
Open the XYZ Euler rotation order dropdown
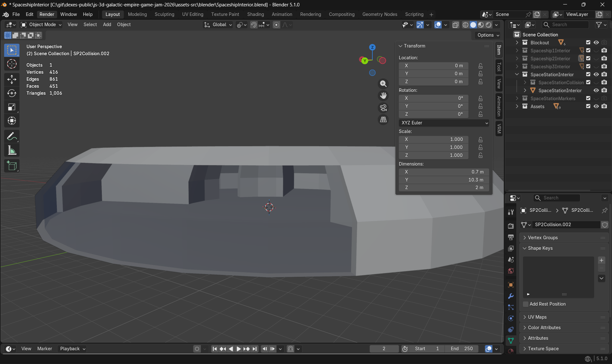[444, 123]
